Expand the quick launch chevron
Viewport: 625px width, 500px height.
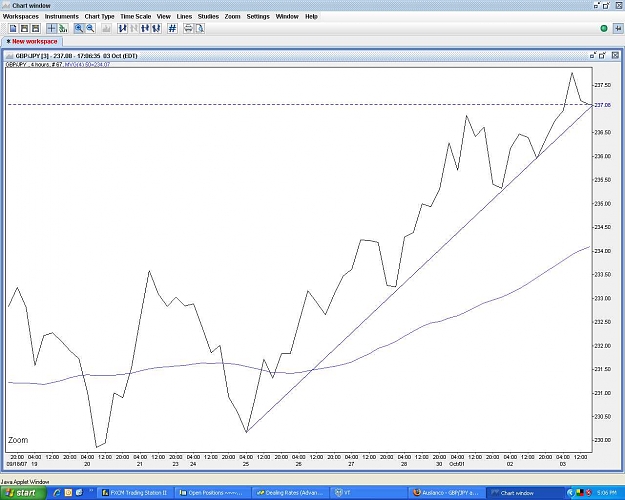pos(91,491)
